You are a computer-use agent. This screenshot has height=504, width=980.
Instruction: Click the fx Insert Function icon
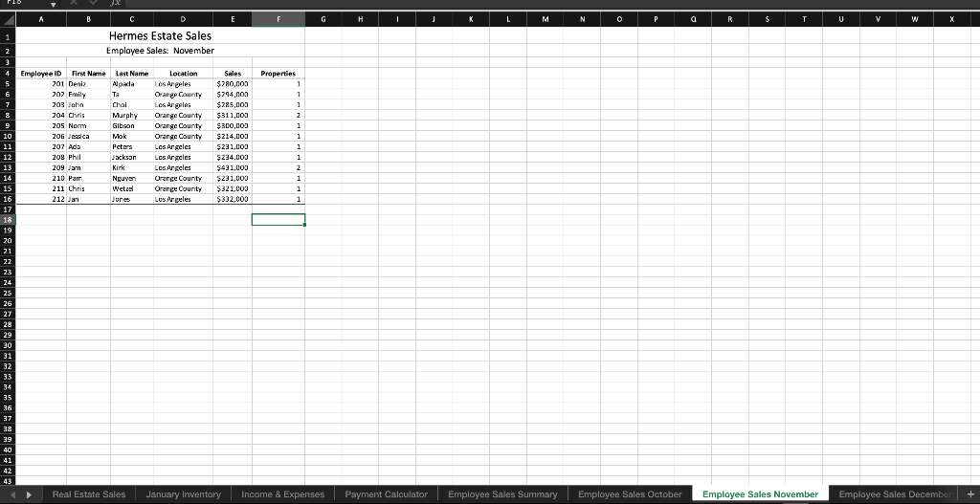pos(115,3)
